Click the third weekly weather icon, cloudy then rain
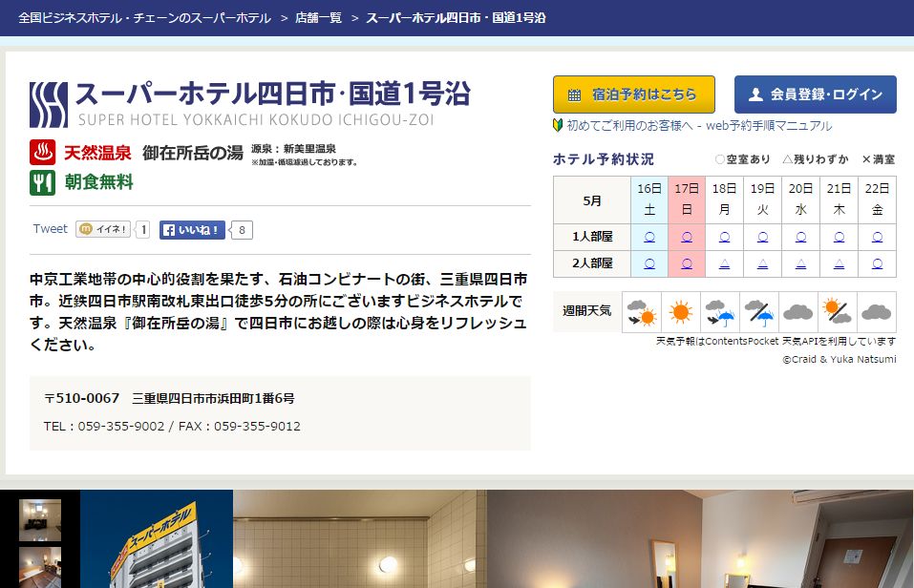 [x=720, y=312]
